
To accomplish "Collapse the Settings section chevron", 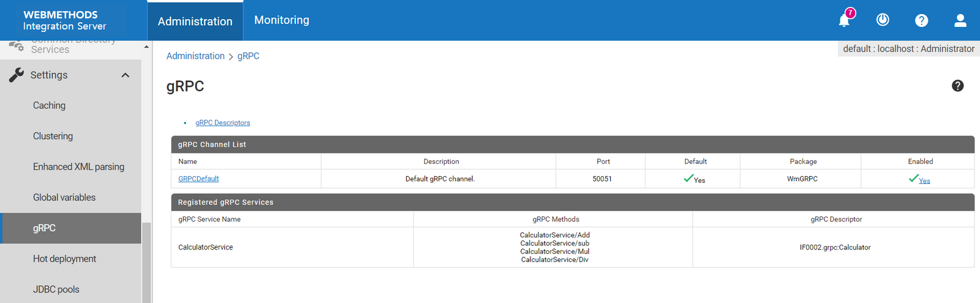I will [126, 75].
